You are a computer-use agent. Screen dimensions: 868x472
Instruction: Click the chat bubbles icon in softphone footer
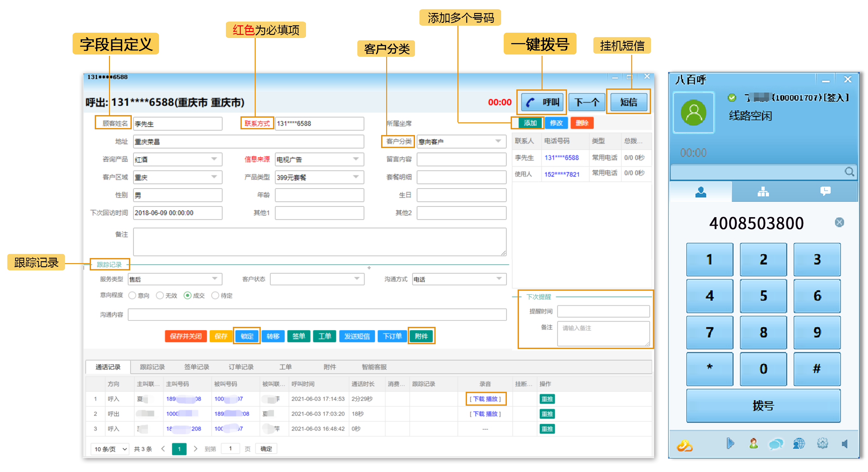[776, 444]
